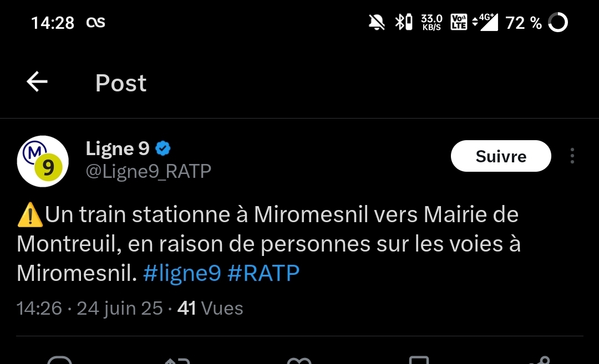Tap the blue verified badge
599x364 pixels.
[163, 148]
